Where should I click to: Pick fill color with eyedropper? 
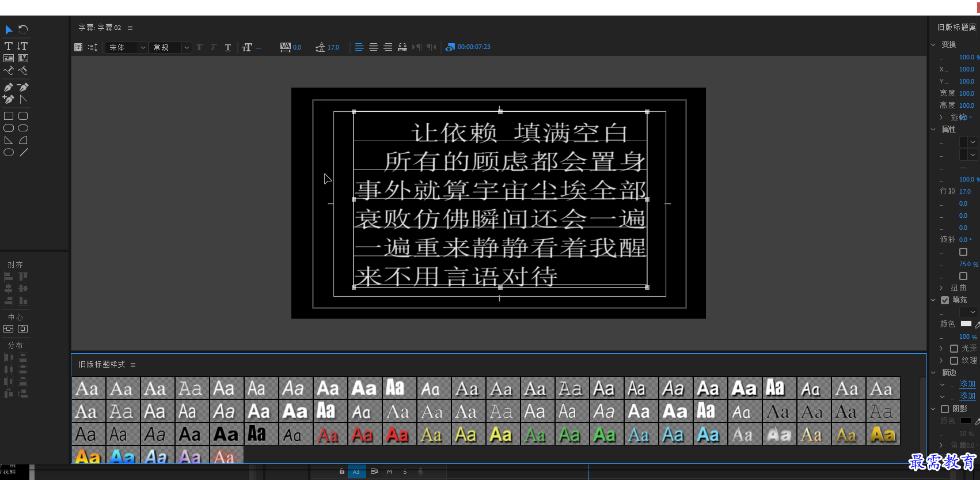[x=977, y=325]
